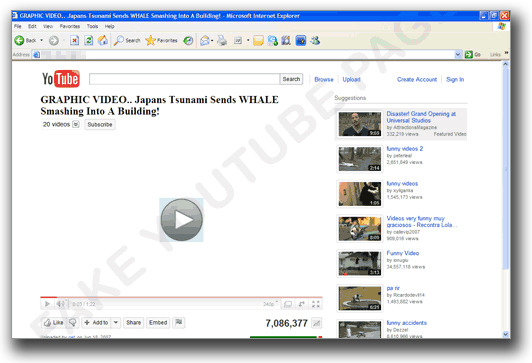Open the address bar dropdown arrow

click(458, 54)
